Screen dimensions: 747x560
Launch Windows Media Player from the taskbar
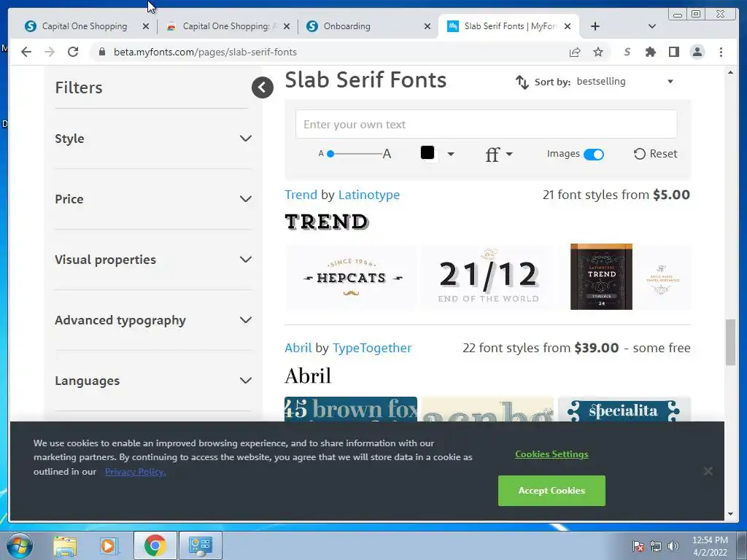(109, 545)
